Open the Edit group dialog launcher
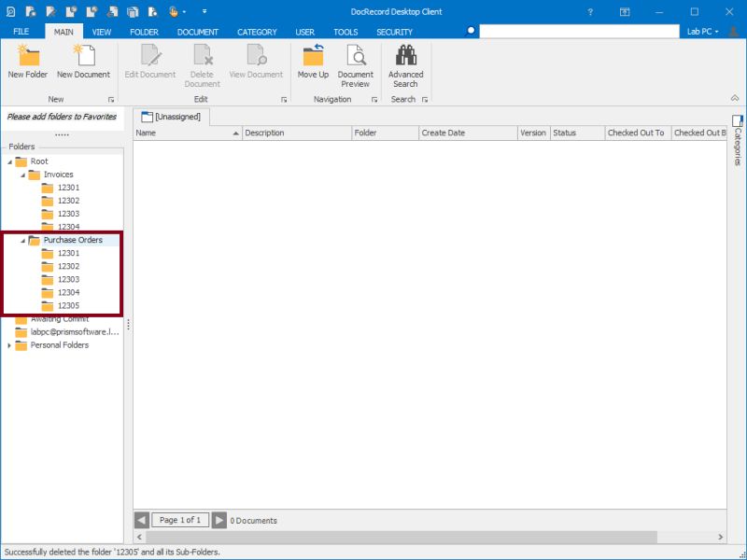Viewport: 747px width, 560px height. tap(284, 100)
